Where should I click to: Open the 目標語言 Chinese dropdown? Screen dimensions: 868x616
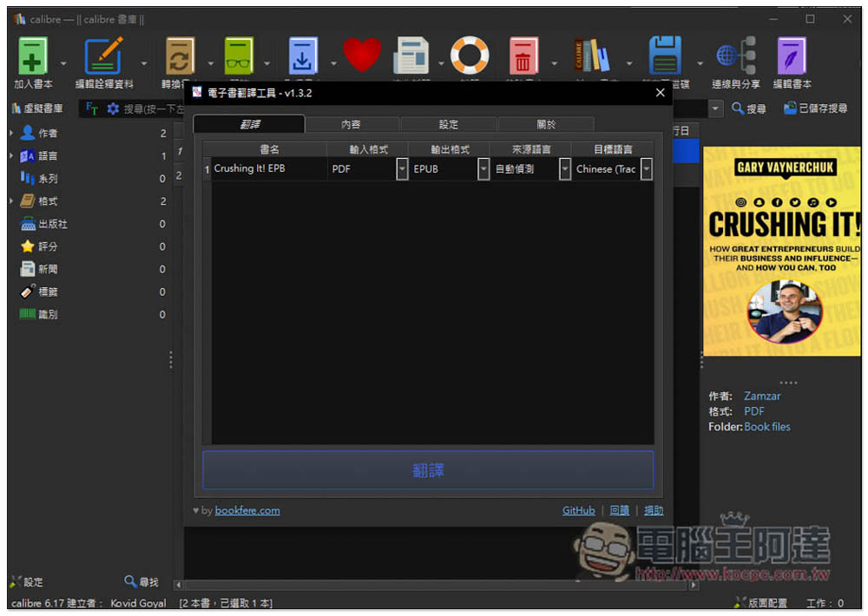(646, 169)
